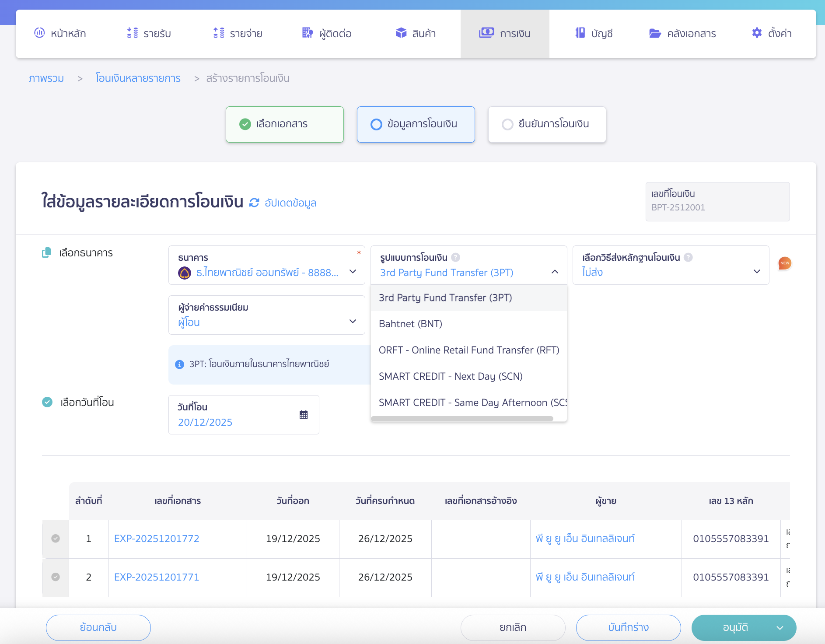Click help icon next to รูปแบบการโอนเงิน
Screen dimensions: 825x644
point(455,257)
